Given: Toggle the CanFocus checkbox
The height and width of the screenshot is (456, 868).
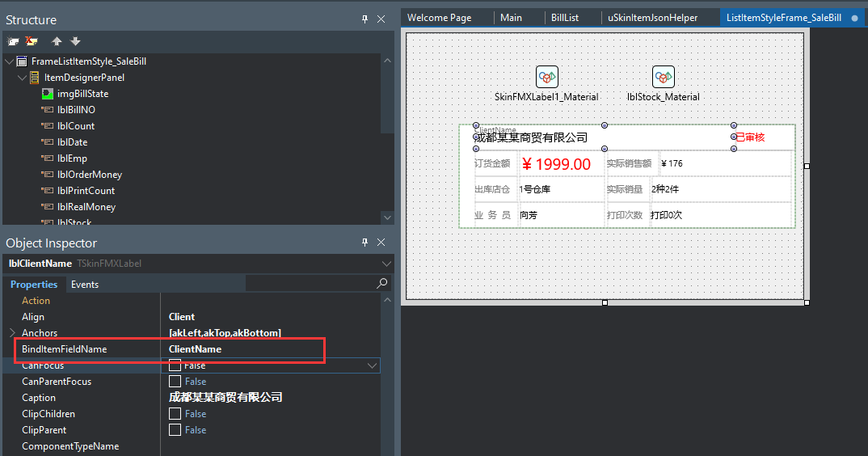Looking at the screenshot, I should point(175,365).
